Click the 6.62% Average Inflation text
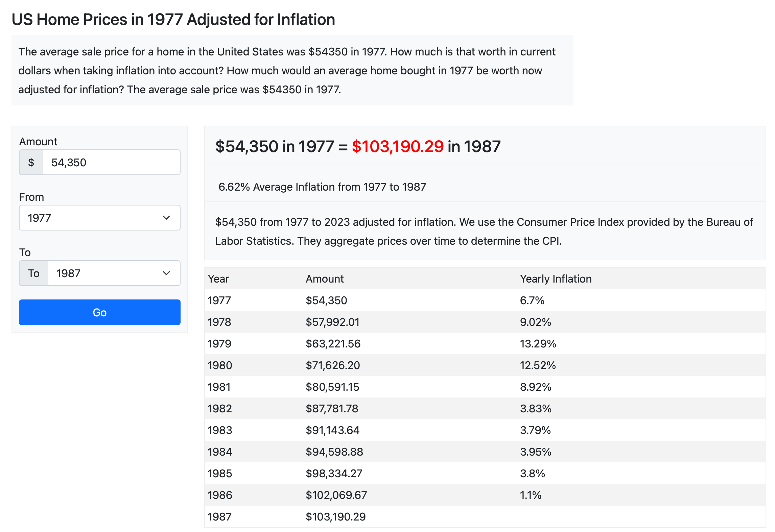This screenshot has height=532, width=775. click(322, 187)
